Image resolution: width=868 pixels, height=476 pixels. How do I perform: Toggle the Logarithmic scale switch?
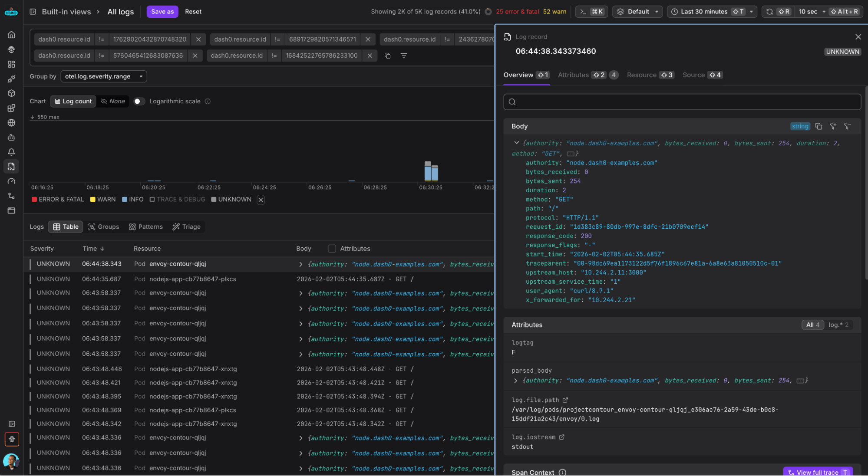(139, 102)
